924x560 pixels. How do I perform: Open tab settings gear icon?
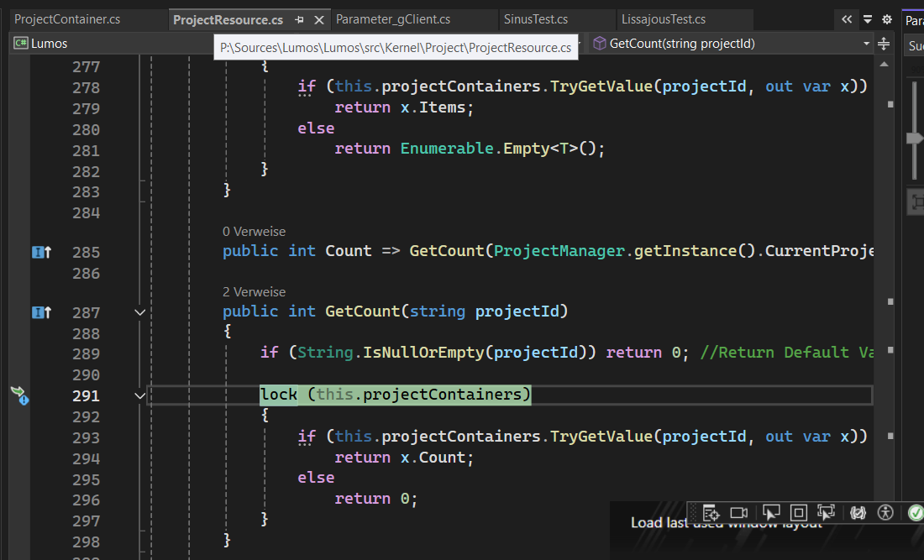pyautogui.click(x=887, y=19)
